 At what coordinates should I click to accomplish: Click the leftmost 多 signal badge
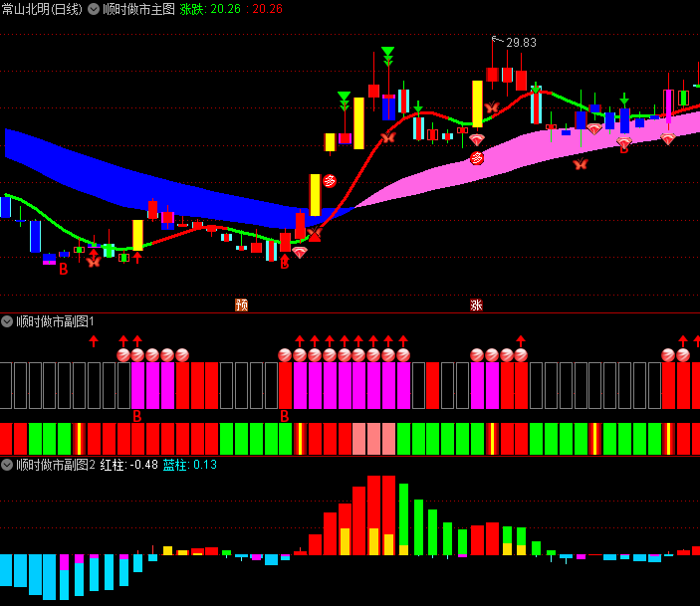330,181
